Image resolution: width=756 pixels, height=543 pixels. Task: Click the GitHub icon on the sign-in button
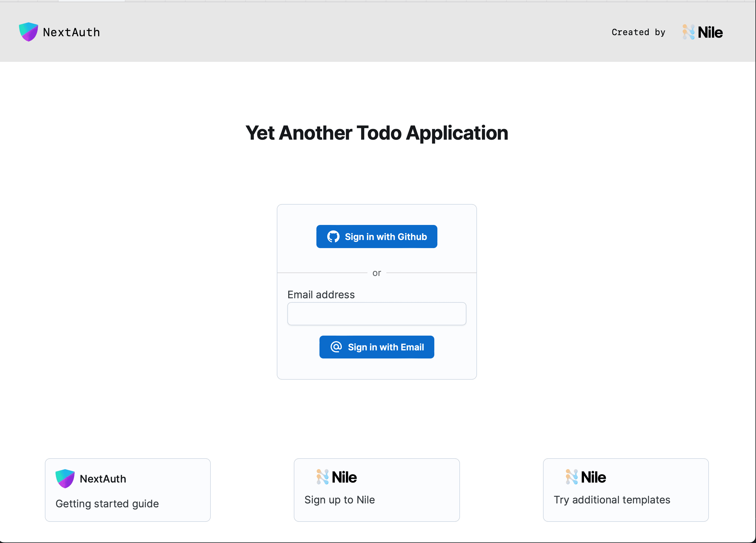click(333, 236)
